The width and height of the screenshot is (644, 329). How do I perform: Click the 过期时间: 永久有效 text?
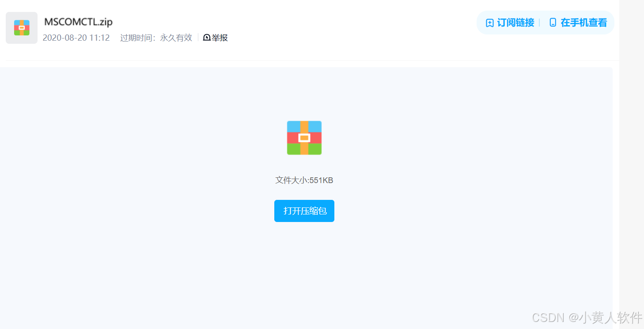pos(156,38)
